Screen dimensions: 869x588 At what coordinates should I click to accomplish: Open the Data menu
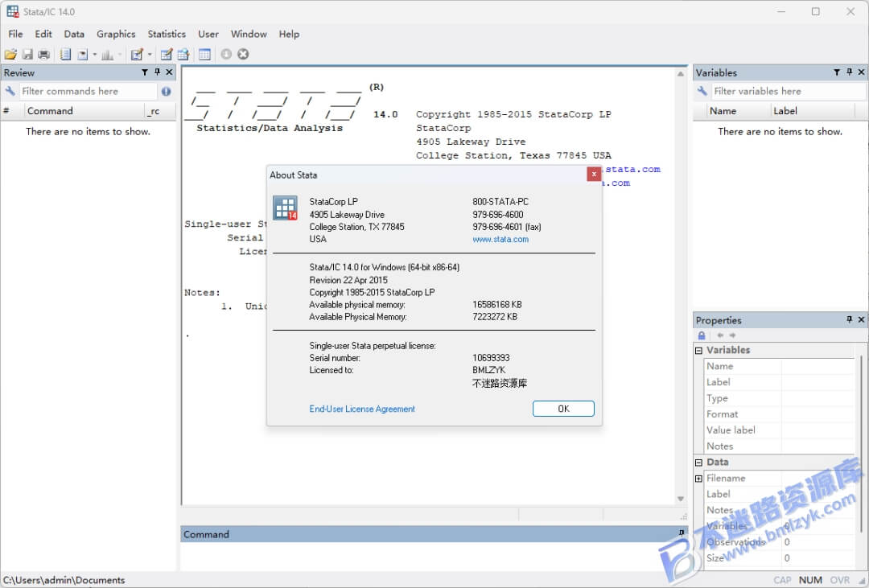click(74, 34)
